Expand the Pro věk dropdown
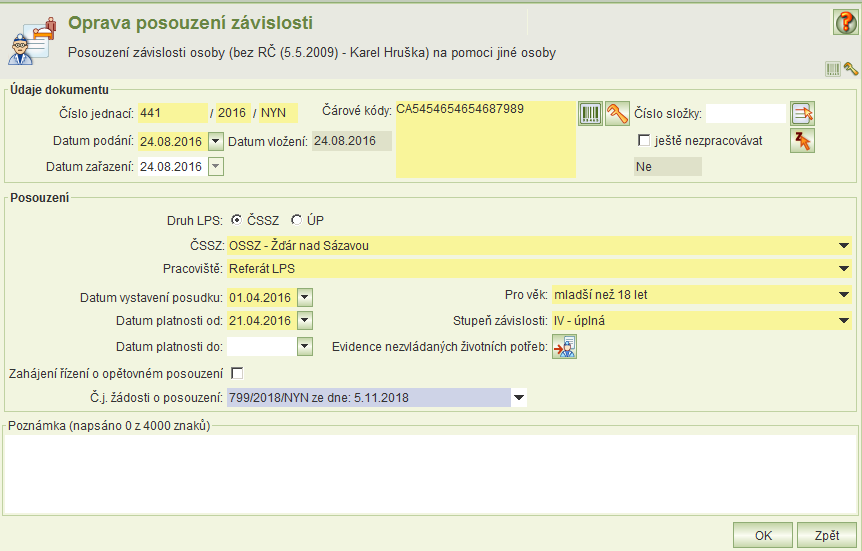The image size is (862, 551). pyautogui.click(x=844, y=295)
